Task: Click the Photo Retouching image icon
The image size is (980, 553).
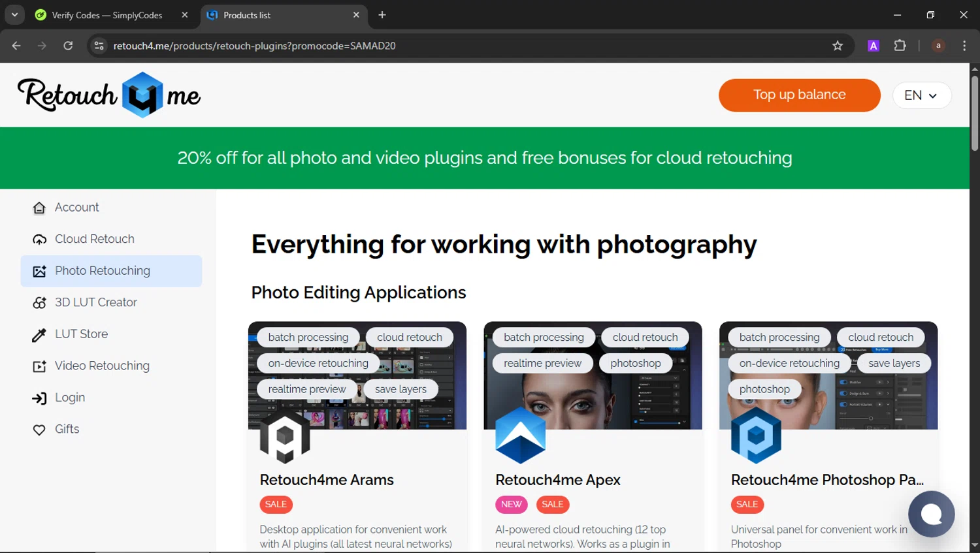Action: pos(39,271)
